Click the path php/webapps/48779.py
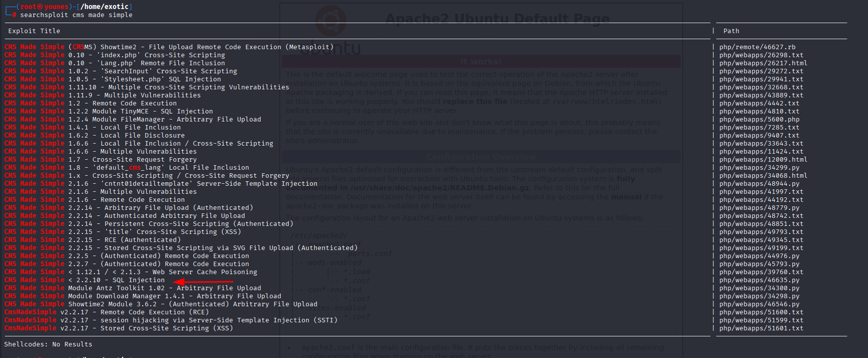This screenshot has width=868, height=358. pos(759,208)
